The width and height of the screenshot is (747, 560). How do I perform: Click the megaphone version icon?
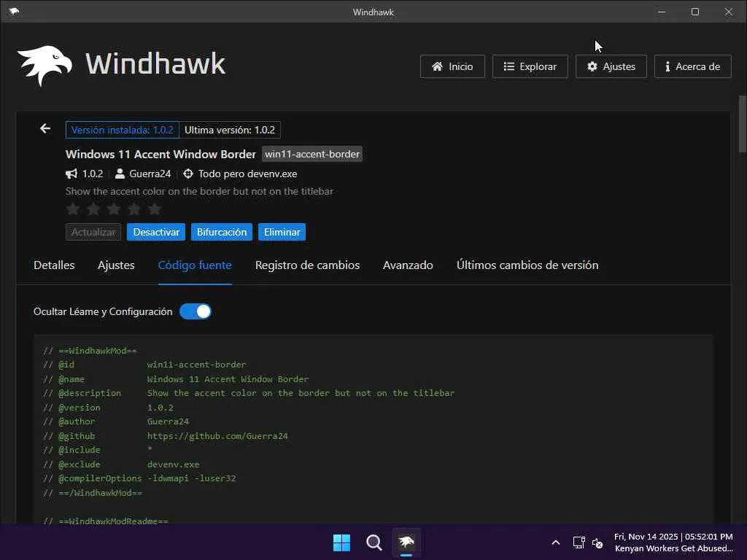coord(71,174)
